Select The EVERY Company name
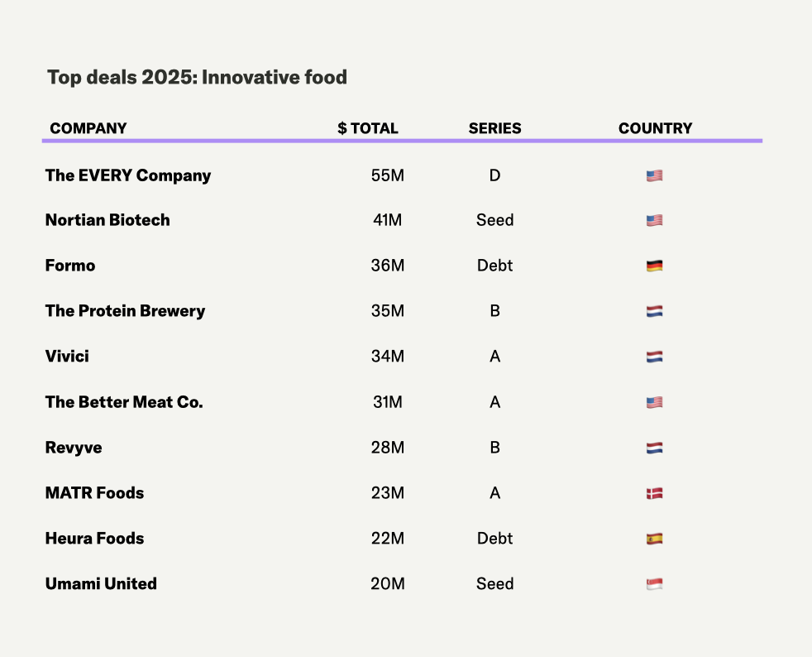The height and width of the screenshot is (657, 812). [128, 175]
